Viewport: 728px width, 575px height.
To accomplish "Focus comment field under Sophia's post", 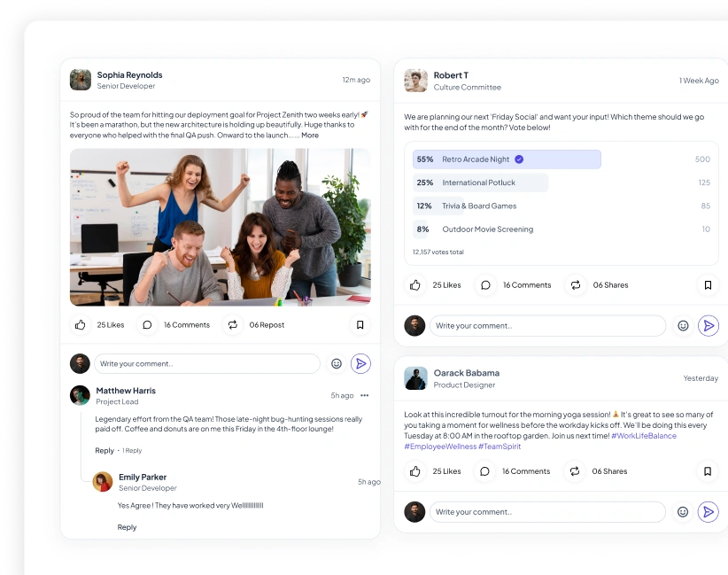I will pyautogui.click(x=207, y=363).
